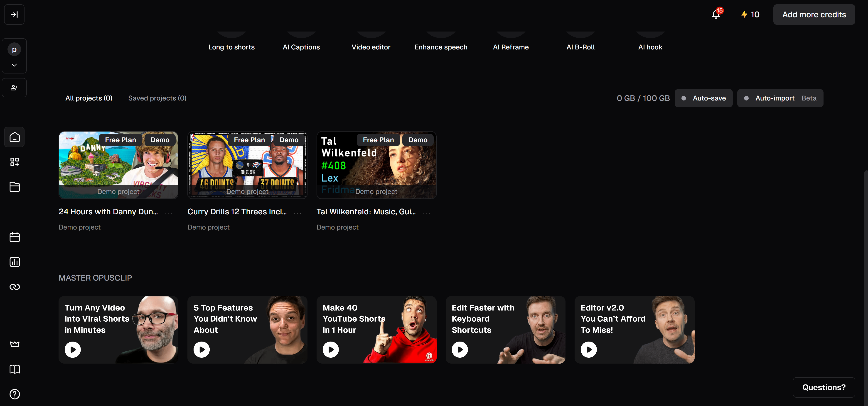The width and height of the screenshot is (868, 406).
Task: Switch to the Saved projects tab
Action: pos(157,98)
